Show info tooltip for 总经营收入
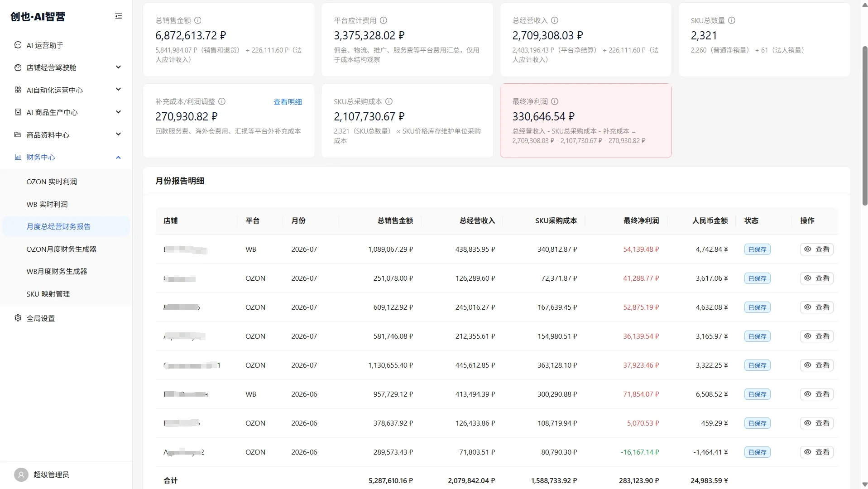The image size is (868, 489). [555, 20]
